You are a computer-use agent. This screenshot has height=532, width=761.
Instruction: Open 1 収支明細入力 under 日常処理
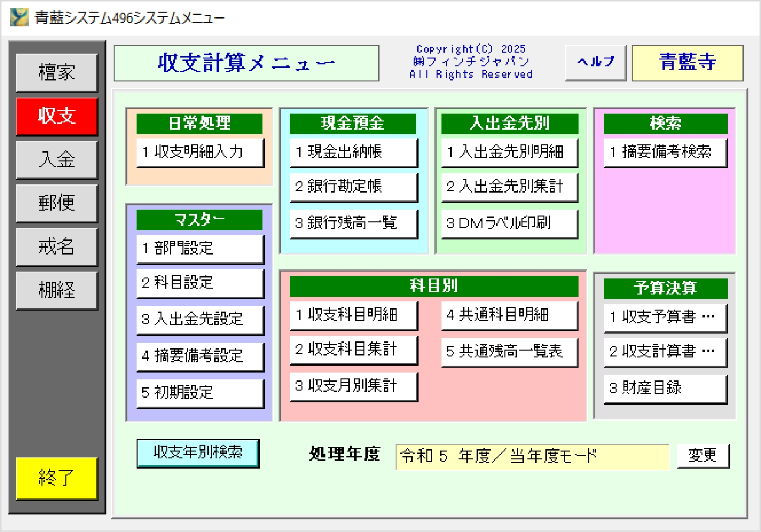coord(200,153)
